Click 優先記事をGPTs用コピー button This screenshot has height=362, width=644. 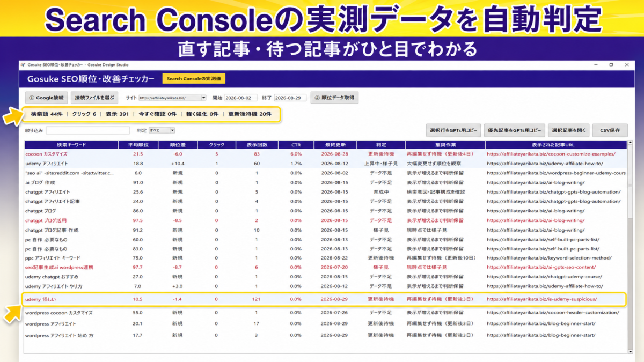(514, 130)
